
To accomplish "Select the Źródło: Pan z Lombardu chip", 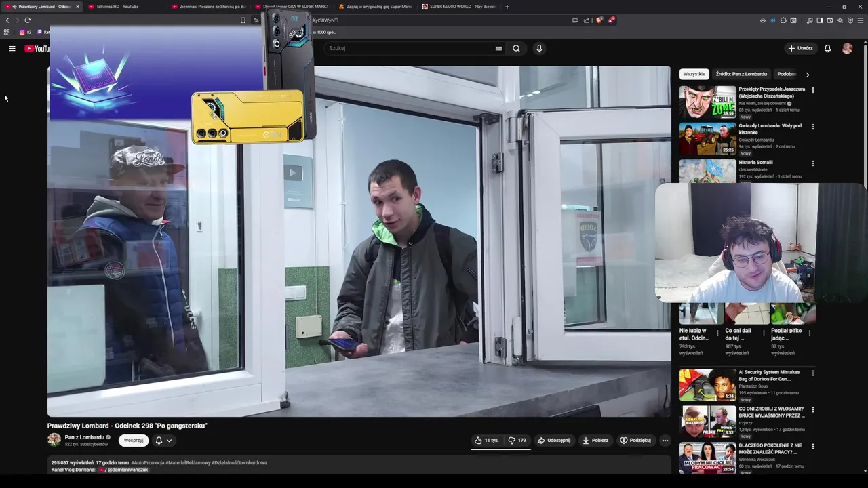I will pos(741,74).
